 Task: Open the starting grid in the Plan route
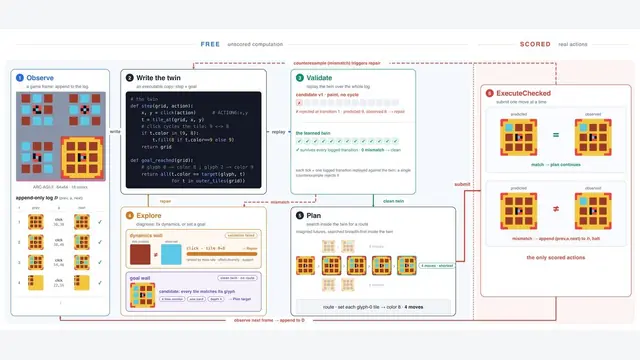tap(305, 265)
